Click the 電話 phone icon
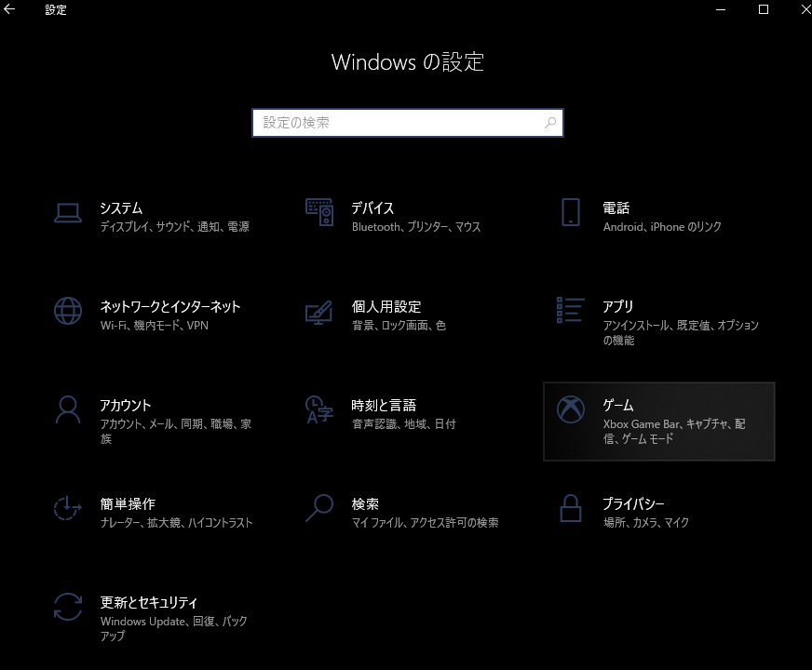The image size is (812, 670). click(571, 212)
